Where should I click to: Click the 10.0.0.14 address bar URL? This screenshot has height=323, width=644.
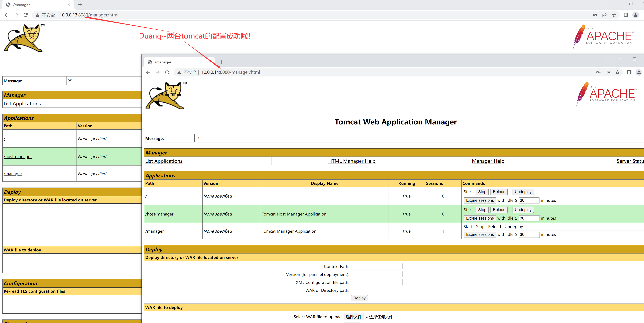tap(230, 72)
